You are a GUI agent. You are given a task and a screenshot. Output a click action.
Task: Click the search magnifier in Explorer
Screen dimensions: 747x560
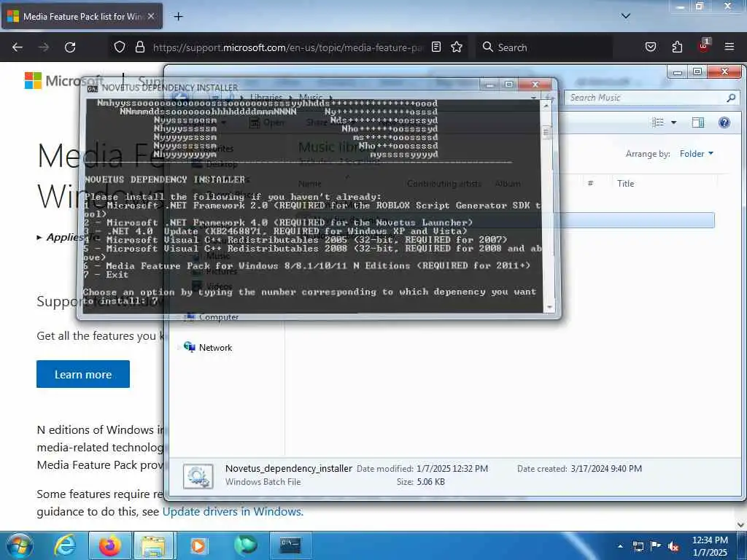(x=731, y=98)
